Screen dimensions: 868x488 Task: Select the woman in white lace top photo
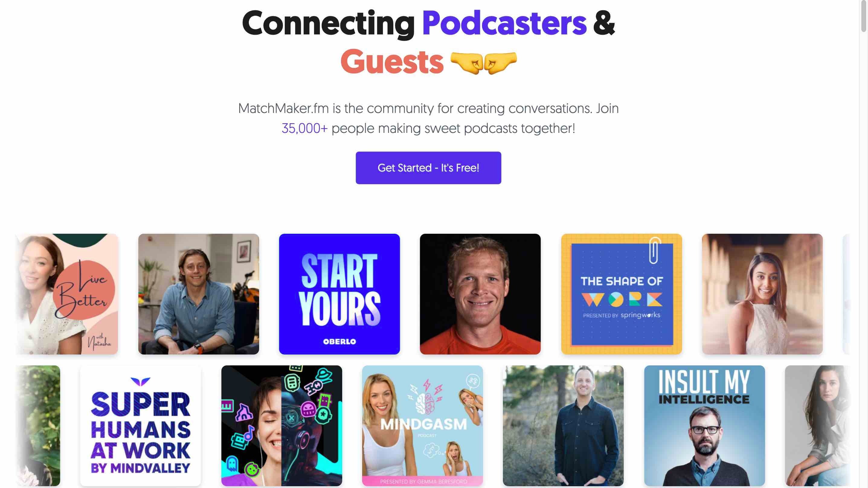[x=762, y=294]
